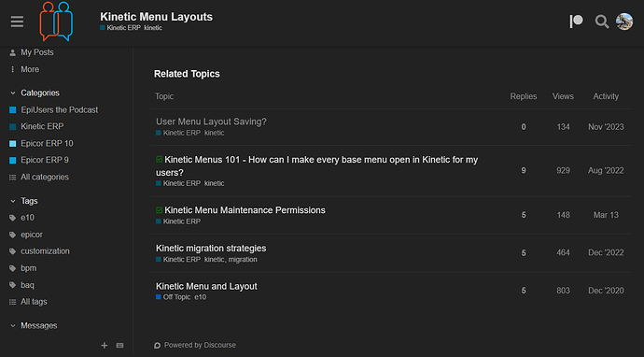Click the plus icon at sidebar bottom
The width and height of the screenshot is (644, 357).
coord(105,346)
